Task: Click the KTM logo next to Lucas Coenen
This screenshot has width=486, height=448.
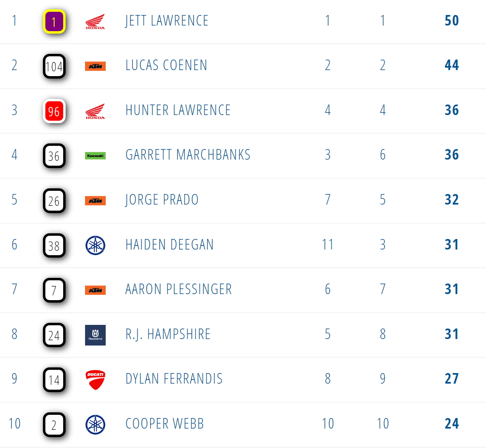Action: [x=95, y=66]
